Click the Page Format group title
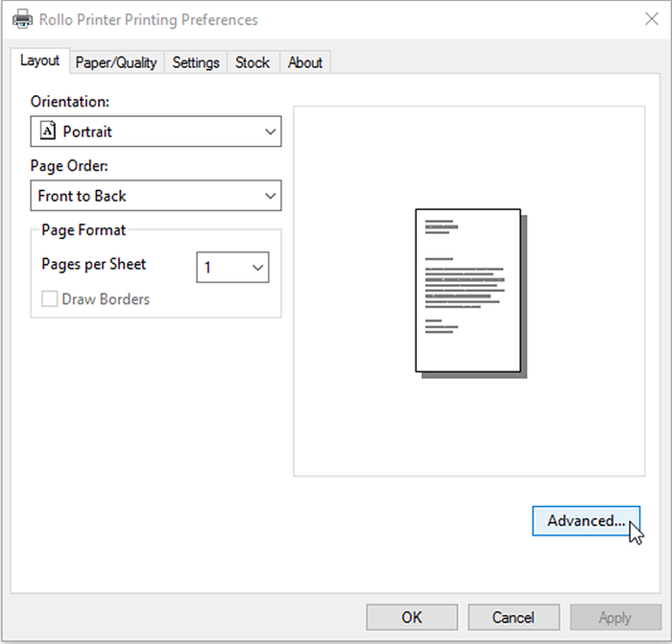This screenshot has height=644, width=672. pyautogui.click(x=84, y=230)
